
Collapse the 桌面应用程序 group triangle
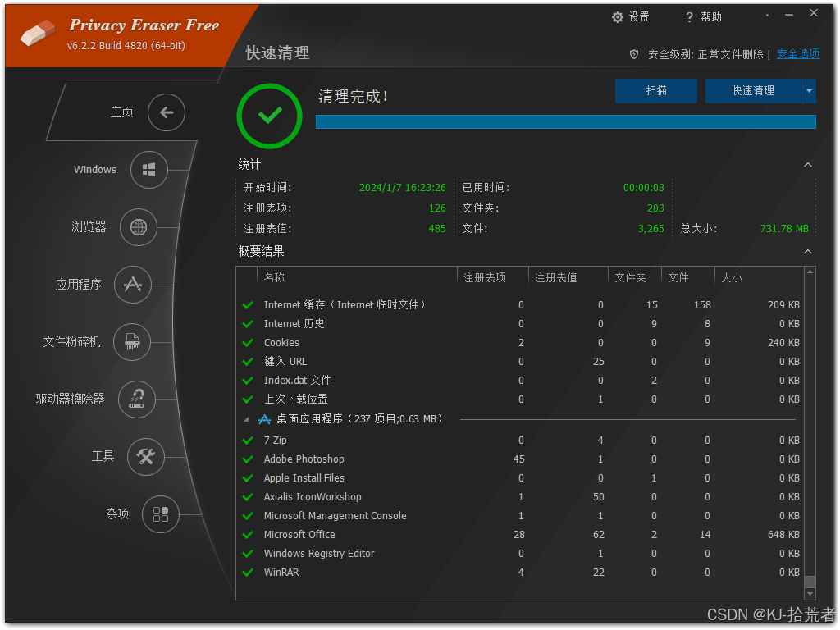coord(246,419)
